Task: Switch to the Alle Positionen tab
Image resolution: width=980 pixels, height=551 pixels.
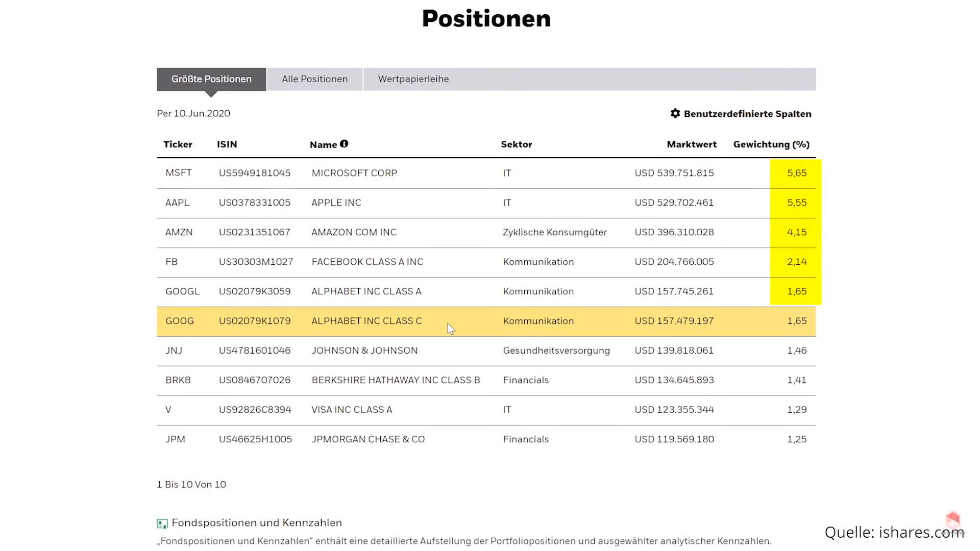Action: click(314, 79)
